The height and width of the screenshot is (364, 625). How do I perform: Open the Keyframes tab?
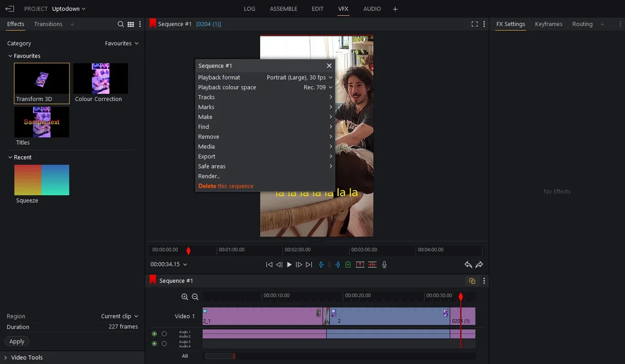[x=548, y=24]
